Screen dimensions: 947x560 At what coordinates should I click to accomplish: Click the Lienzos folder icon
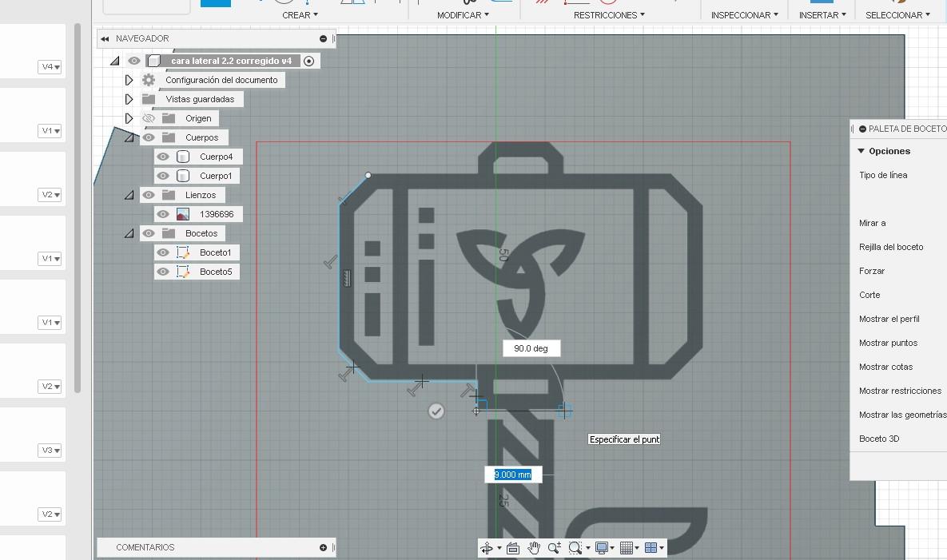(169, 195)
